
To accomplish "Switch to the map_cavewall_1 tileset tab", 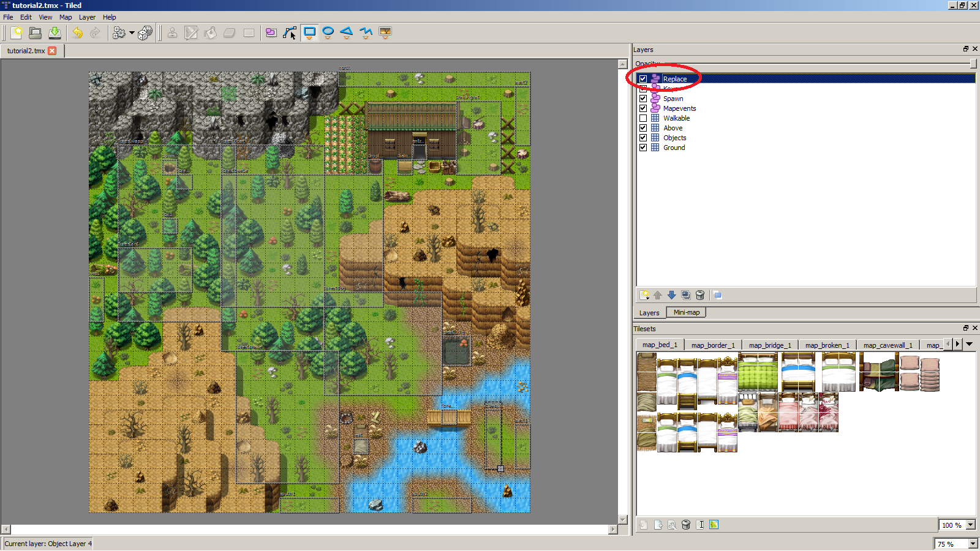I will coord(888,345).
